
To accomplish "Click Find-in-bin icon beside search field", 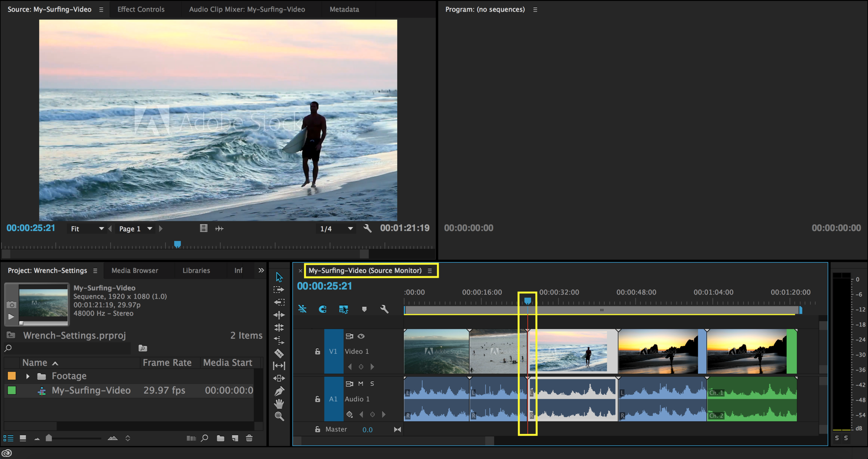I will point(143,348).
